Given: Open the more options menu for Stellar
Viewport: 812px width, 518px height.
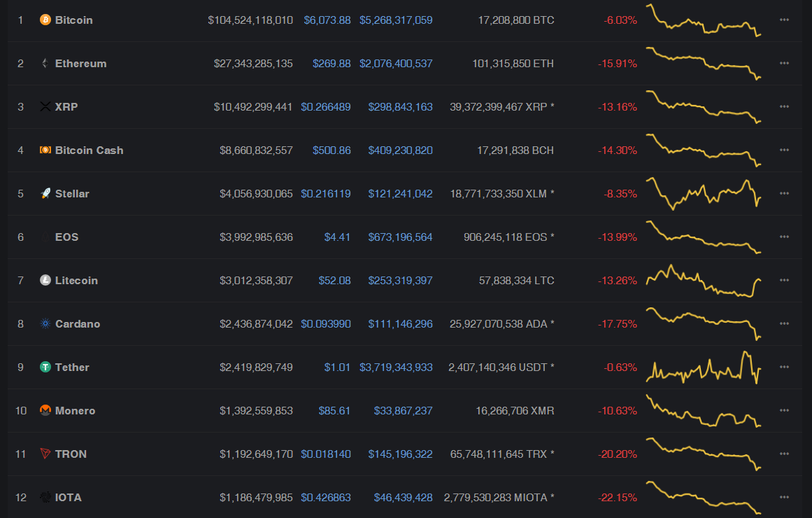Looking at the screenshot, I should click(x=784, y=193).
